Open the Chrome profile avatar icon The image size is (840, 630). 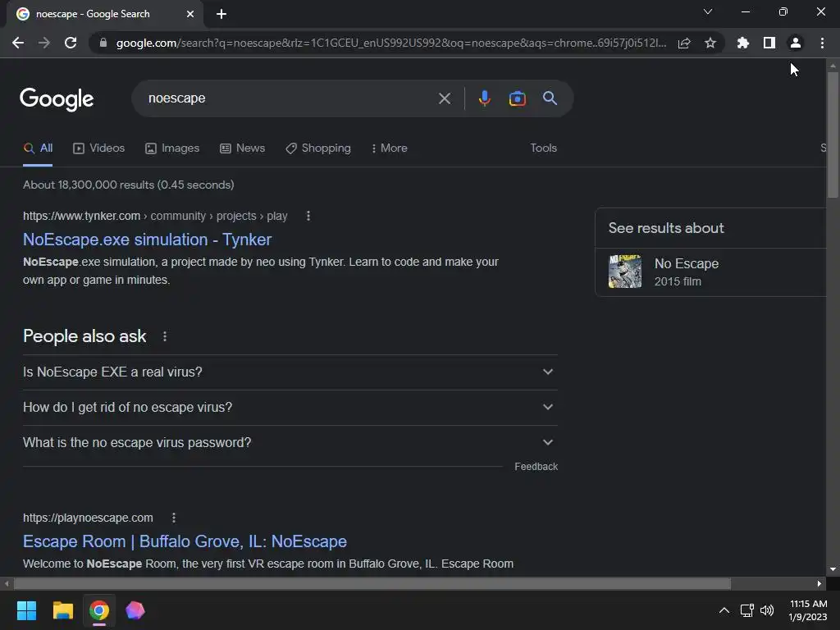click(x=796, y=43)
